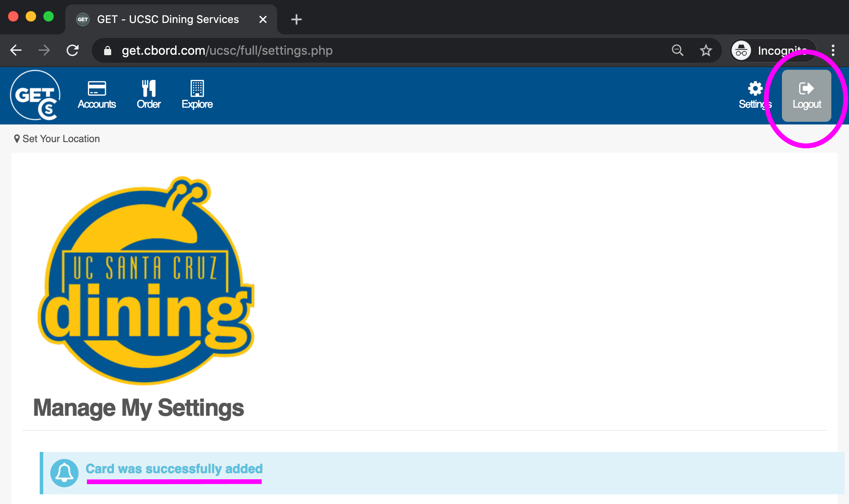This screenshot has width=849, height=504.
Task: Click the notification bell icon
Action: point(64,473)
